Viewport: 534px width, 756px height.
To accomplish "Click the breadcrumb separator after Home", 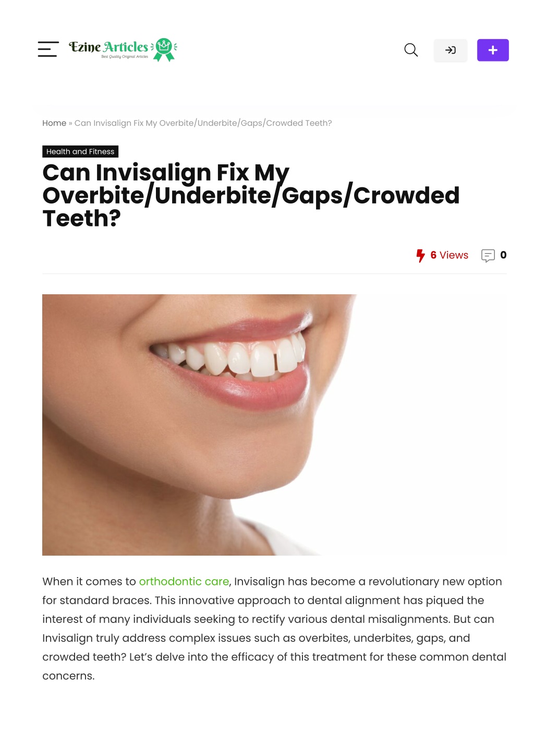I will tap(70, 123).
